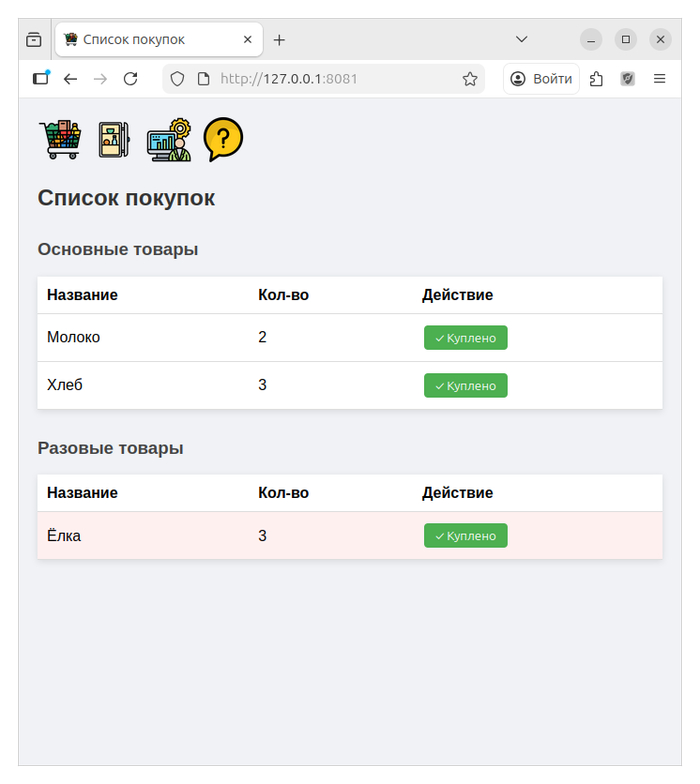Open the sidebar toggle icon
The width and height of the screenshot is (700, 784).
click(x=41, y=78)
